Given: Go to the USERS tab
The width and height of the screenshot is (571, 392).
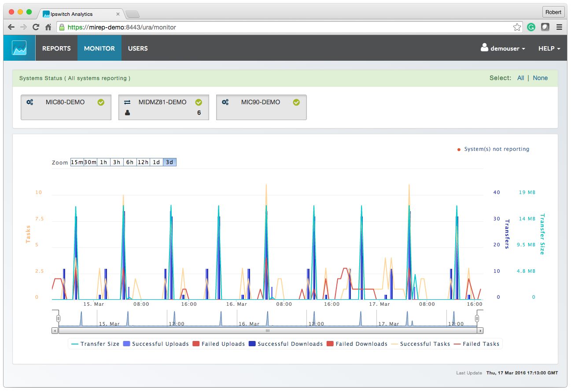Looking at the screenshot, I should [x=138, y=48].
